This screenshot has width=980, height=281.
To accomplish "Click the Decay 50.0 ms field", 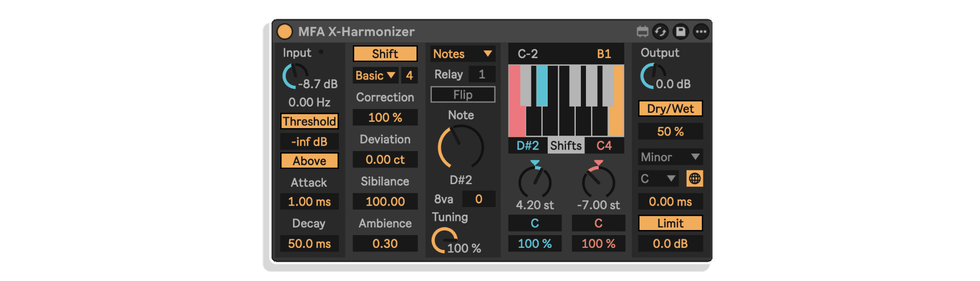I will (309, 244).
